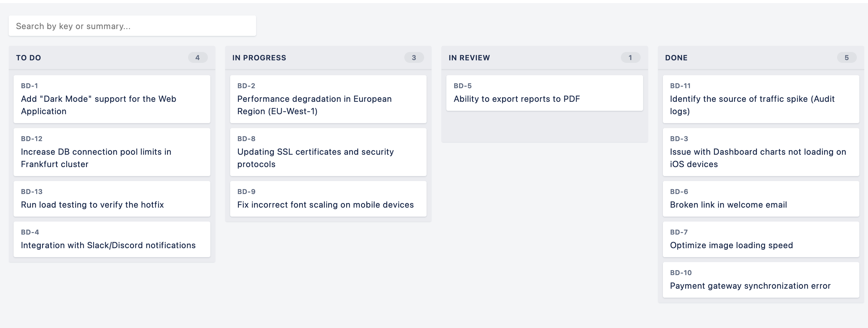Screen dimensions: 868x328
Task: Click the DONE count badge 5
Action: 847,58
